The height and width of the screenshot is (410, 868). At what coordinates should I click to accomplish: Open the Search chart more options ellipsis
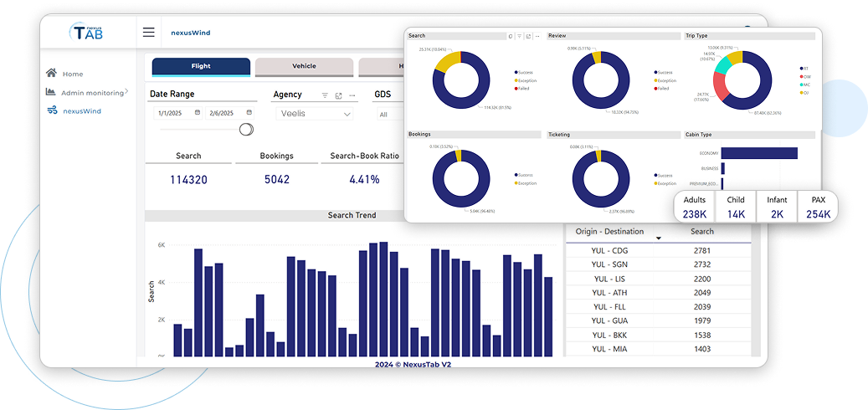pyautogui.click(x=536, y=36)
